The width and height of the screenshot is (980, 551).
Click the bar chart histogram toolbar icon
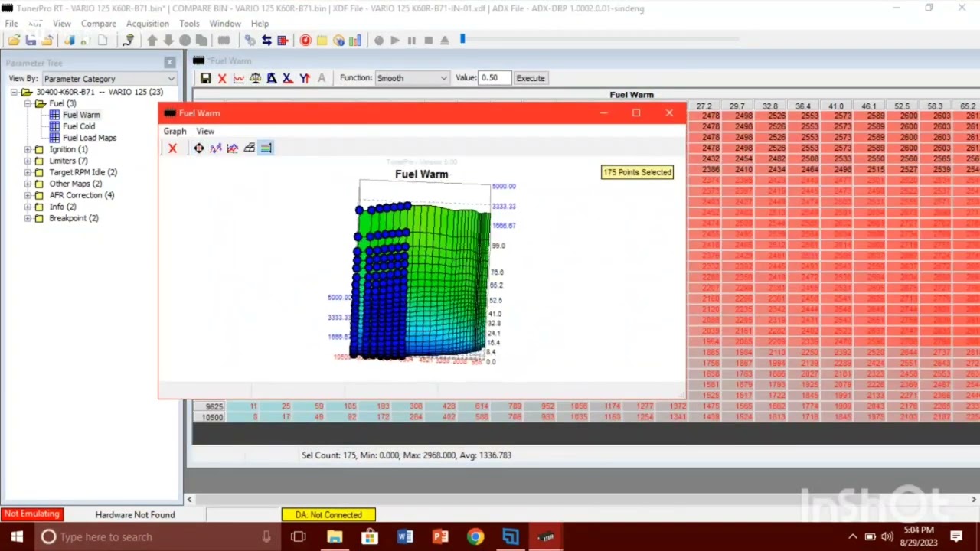[355, 41]
